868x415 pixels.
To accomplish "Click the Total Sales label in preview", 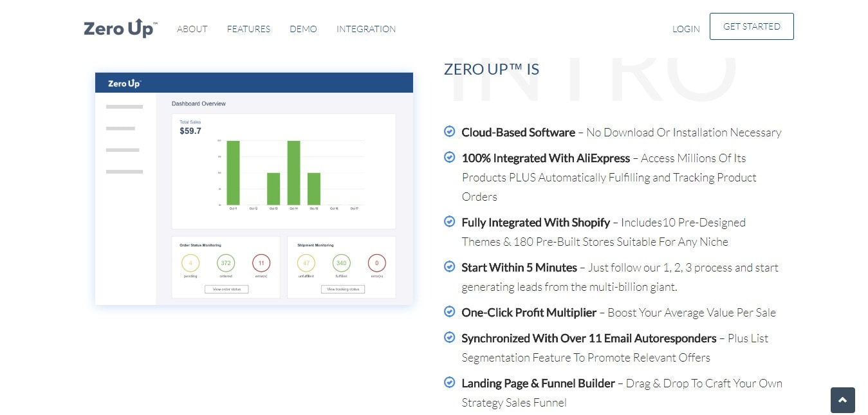I will coord(190,122).
